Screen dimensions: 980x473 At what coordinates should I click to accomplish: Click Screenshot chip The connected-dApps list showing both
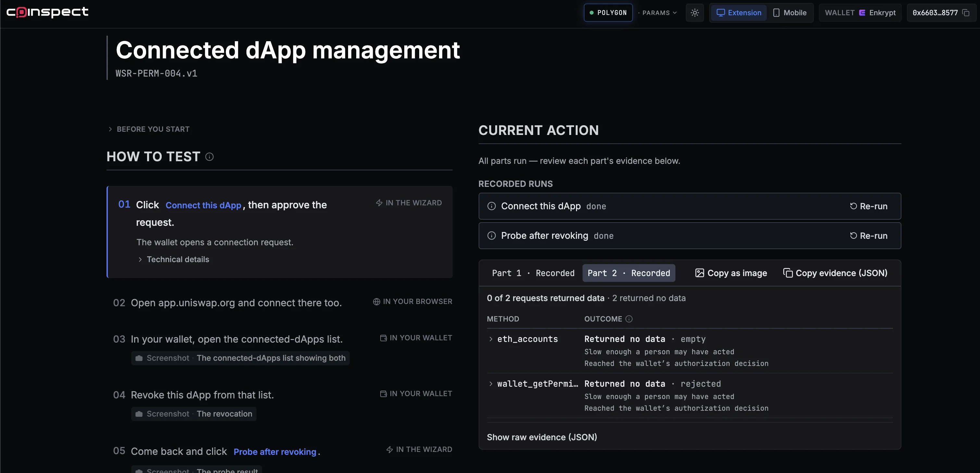coord(240,358)
